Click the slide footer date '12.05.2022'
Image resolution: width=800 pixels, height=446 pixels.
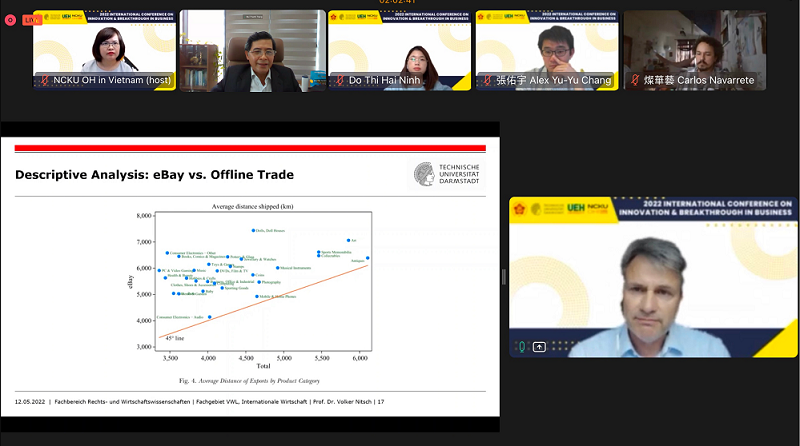pos(30,402)
